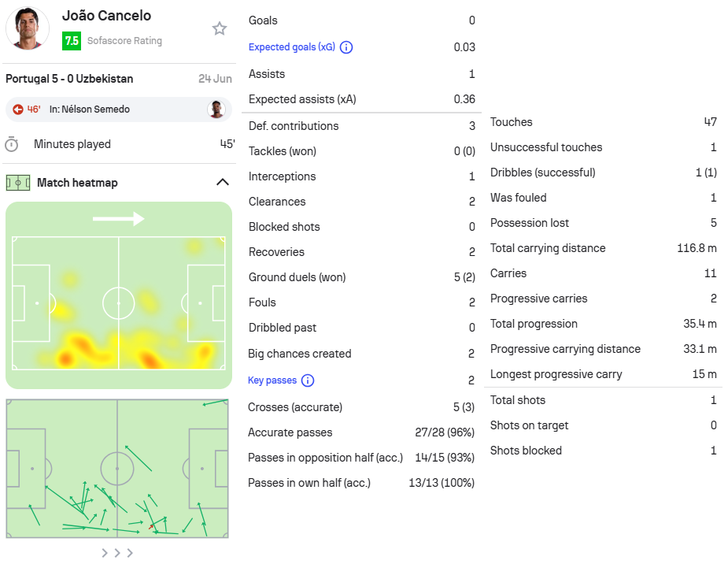This screenshot has height=564, width=728.
Task: Click Nélson Semedo's avatar thumbnail
Action: click(x=216, y=109)
